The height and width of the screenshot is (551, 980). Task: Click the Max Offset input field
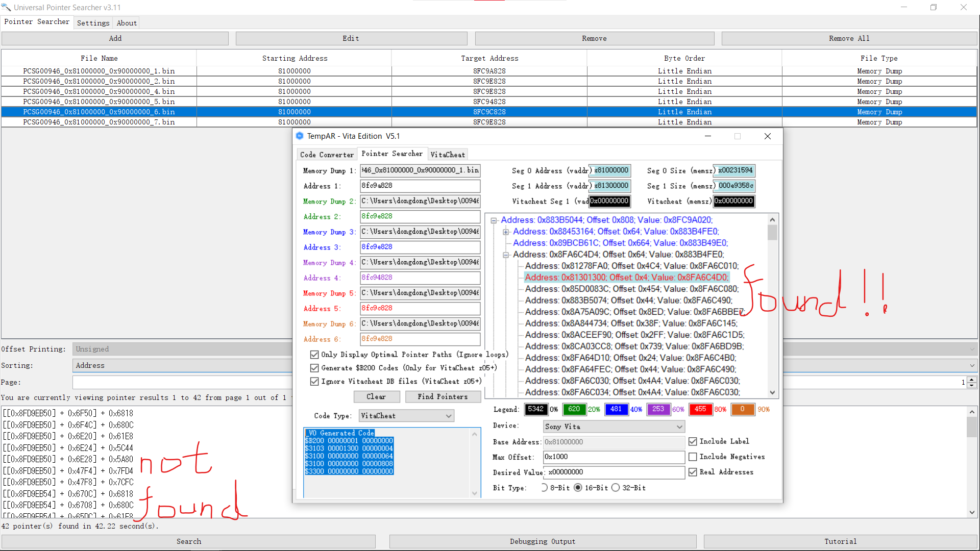(x=614, y=457)
